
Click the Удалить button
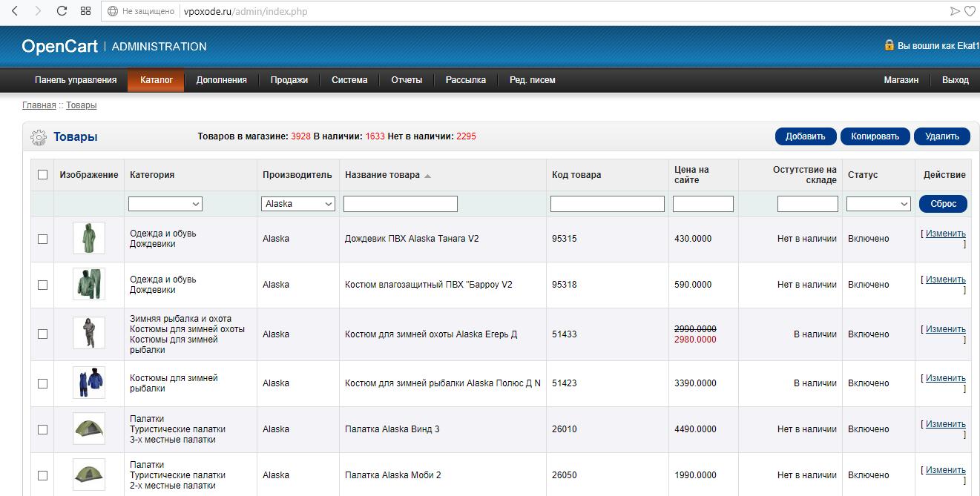point(942,136)
